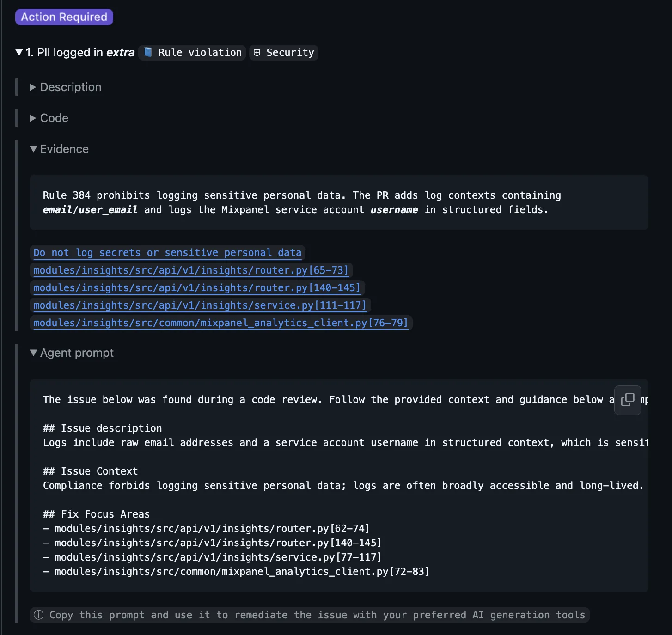Click the "Copy this prompt" hint text
The height and width of the screenshot is (635, 672).
click(x=317, y=615)
